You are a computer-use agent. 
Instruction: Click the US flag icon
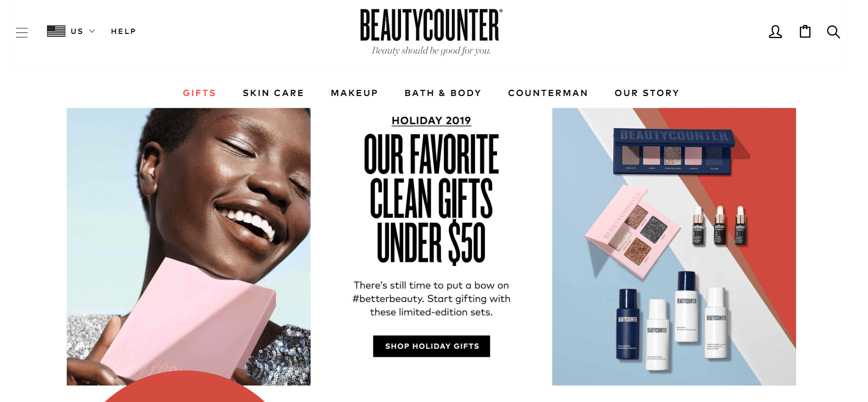(x=56, y=31)
